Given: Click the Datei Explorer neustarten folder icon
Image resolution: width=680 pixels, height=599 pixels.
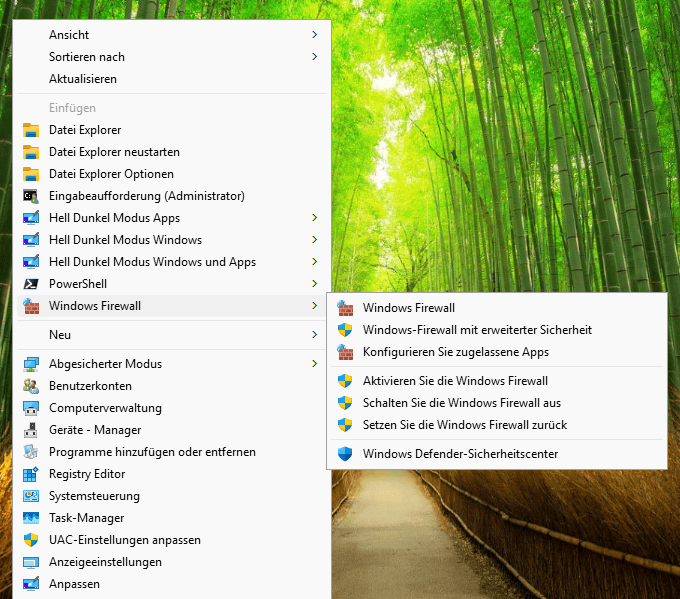Looking at the screenshot, I should pyautogui.click(x=31, y=152).
